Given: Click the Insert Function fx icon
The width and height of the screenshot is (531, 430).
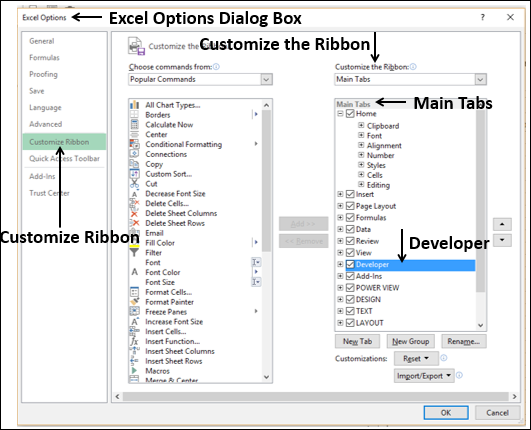Looking at the screenshot, I should (x=134, y=341).
